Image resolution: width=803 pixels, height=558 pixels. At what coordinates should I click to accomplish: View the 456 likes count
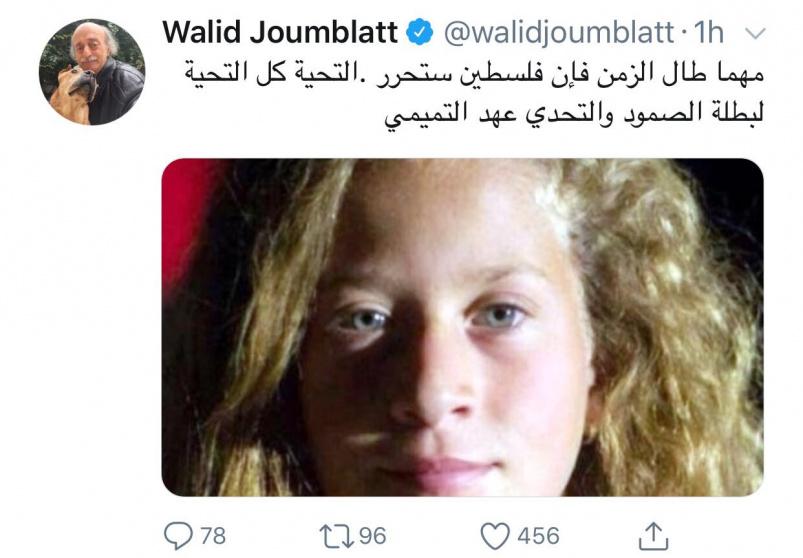(x=538, y=536)
